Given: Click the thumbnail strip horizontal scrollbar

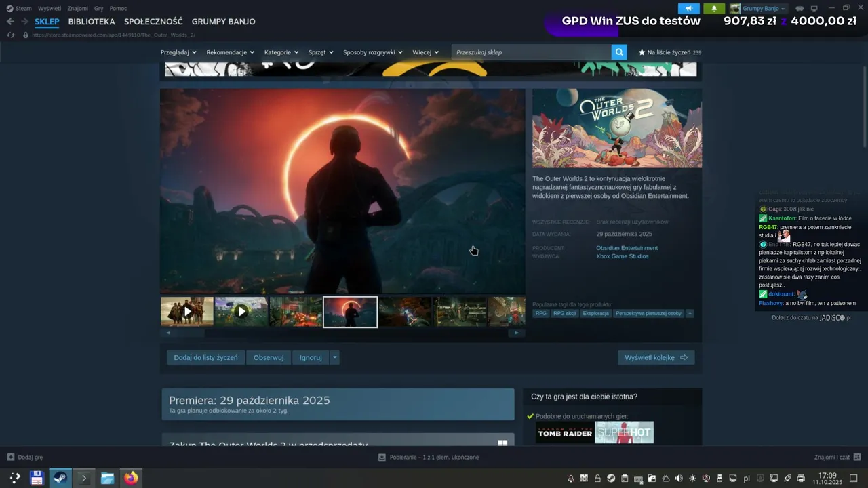Looking at the screenshot, I should 342,333.
